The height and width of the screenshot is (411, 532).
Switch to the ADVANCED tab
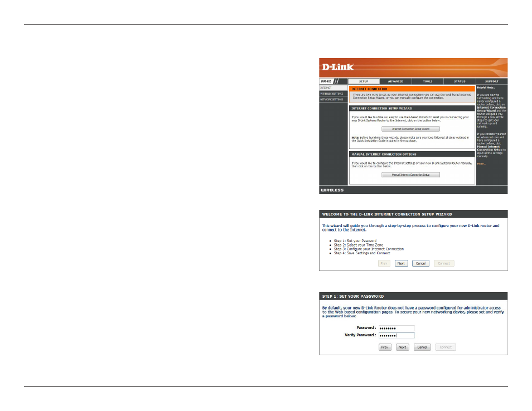pos(395,81)
